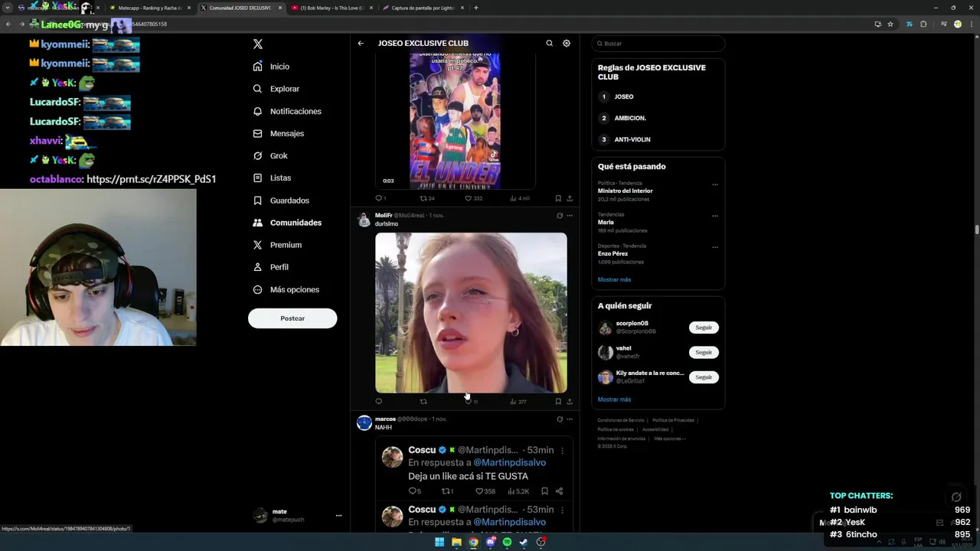The width and height of the screenshot is (980, 551).
Task: Open Grok icon on MoliFr post
Action: point(560,216)
